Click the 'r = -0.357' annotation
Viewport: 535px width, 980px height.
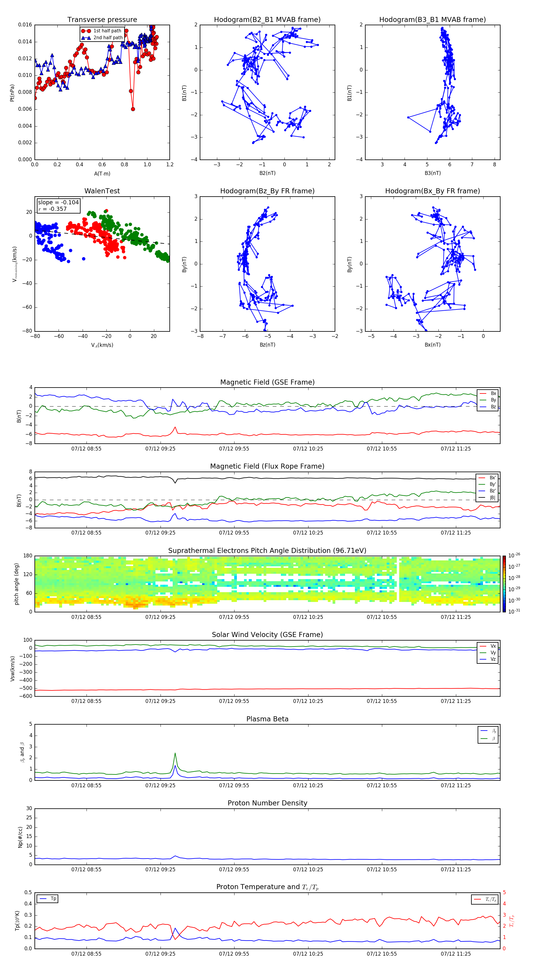(x=53, y=209)
